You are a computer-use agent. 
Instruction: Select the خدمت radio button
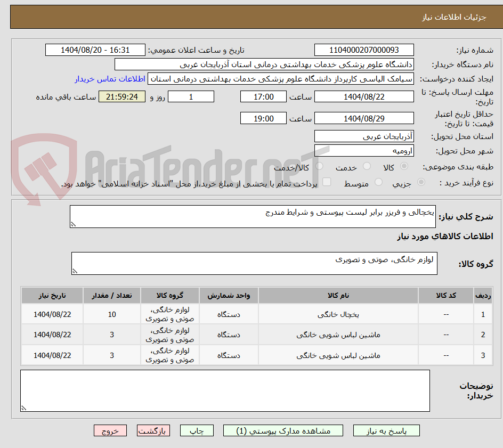click(x=366, y=166)
